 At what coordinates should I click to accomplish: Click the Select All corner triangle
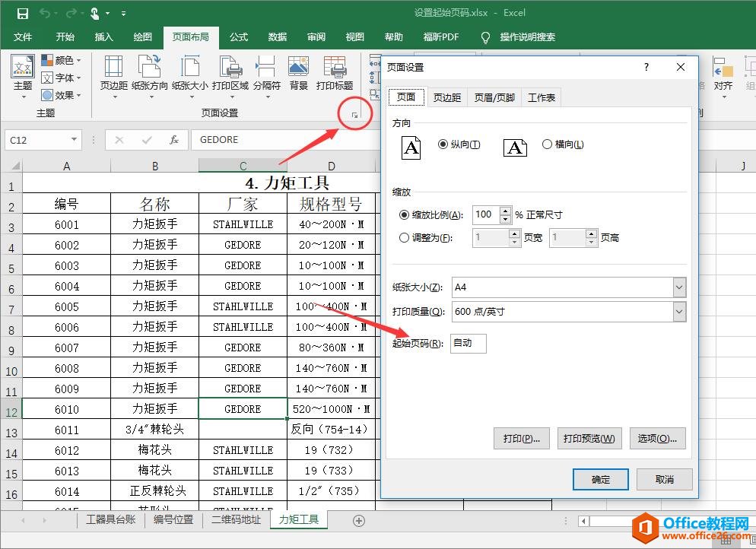coord(15,166)
